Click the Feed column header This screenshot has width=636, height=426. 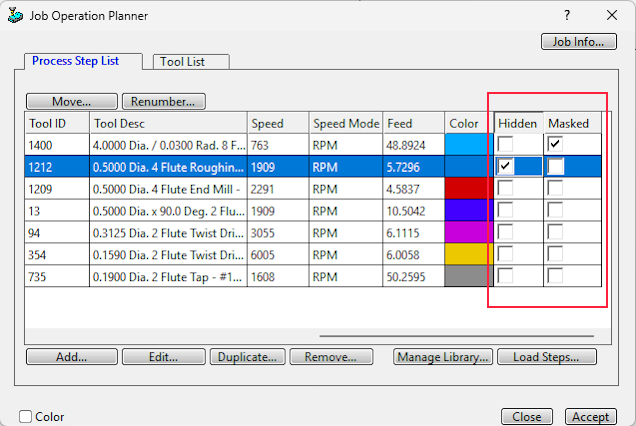tap(413, 123)
